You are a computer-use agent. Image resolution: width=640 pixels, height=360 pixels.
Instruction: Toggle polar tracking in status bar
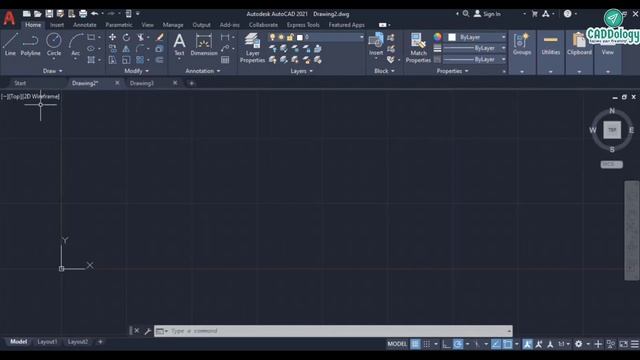coord(458,344)
